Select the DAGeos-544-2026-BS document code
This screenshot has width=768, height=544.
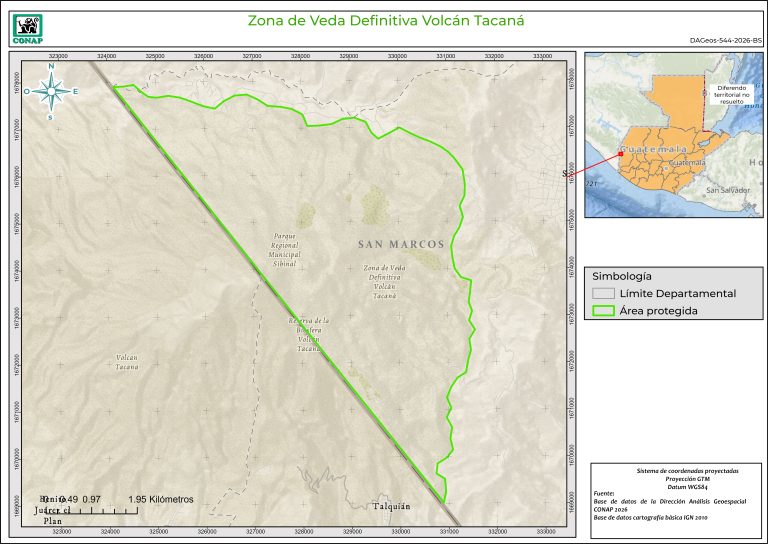click(x=725, y=40)
